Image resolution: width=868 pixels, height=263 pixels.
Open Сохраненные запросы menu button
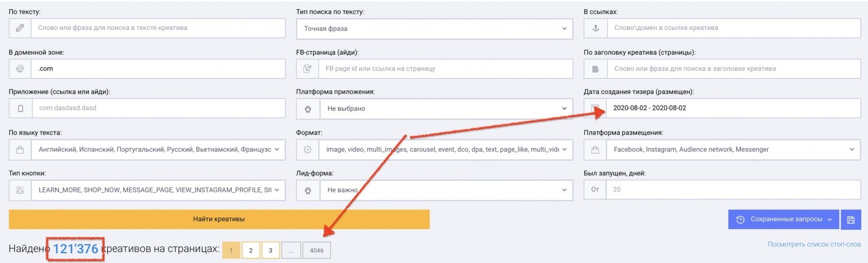coord(784,220)
